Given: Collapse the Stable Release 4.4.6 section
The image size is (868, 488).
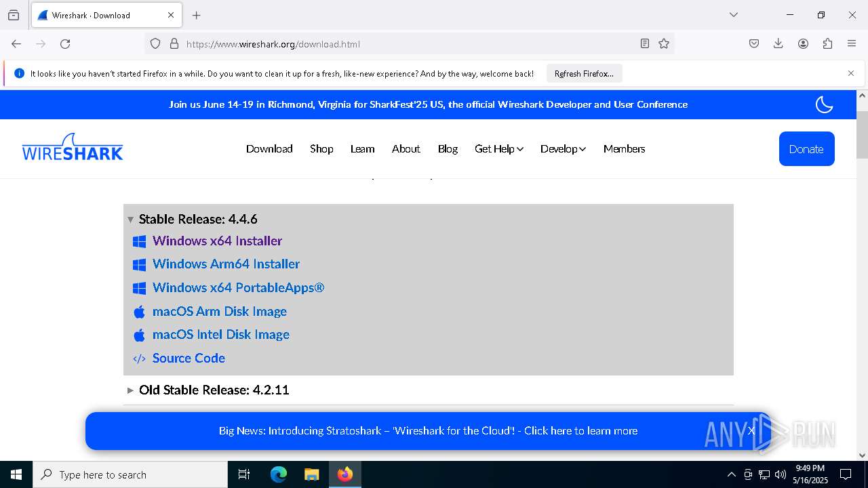Looking at the screenshot, I should pyautogui.click(x=131, y=220).
